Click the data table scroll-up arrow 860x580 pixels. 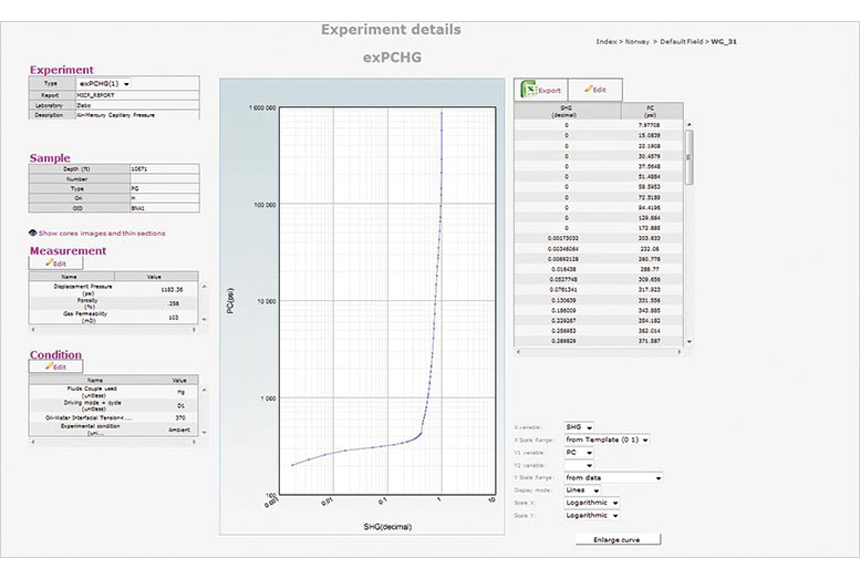[689, 125]
